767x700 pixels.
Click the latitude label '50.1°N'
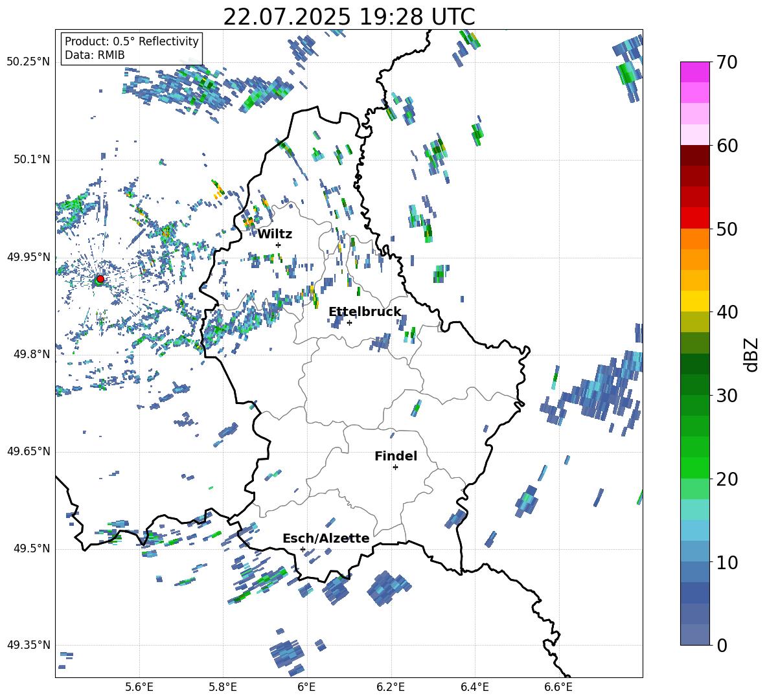(x=31, y=159)
